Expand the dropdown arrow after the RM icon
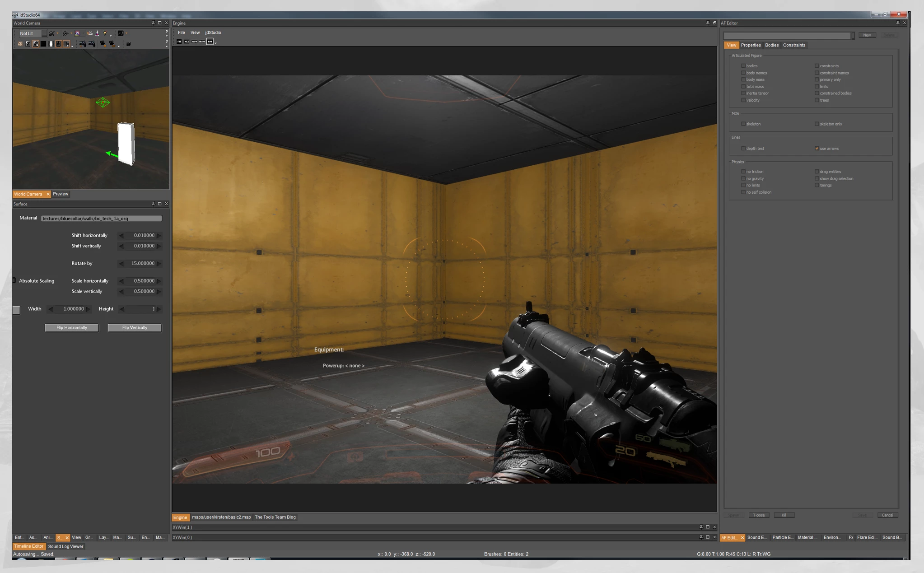This screenshot has height=573, width=924. coord(216,43)
